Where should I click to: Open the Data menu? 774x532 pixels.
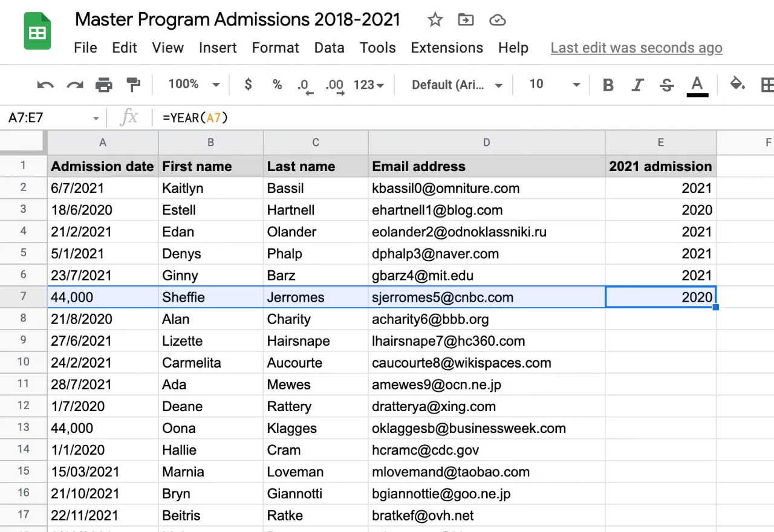[x=330, y=48]
